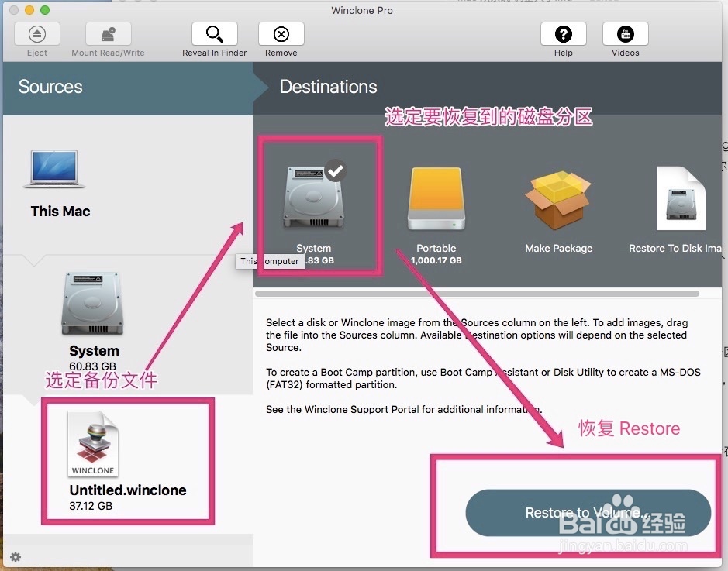728x571 pixels.
Task: Click the Reveal In Finder magnifier icon
Action: point(215,34)
